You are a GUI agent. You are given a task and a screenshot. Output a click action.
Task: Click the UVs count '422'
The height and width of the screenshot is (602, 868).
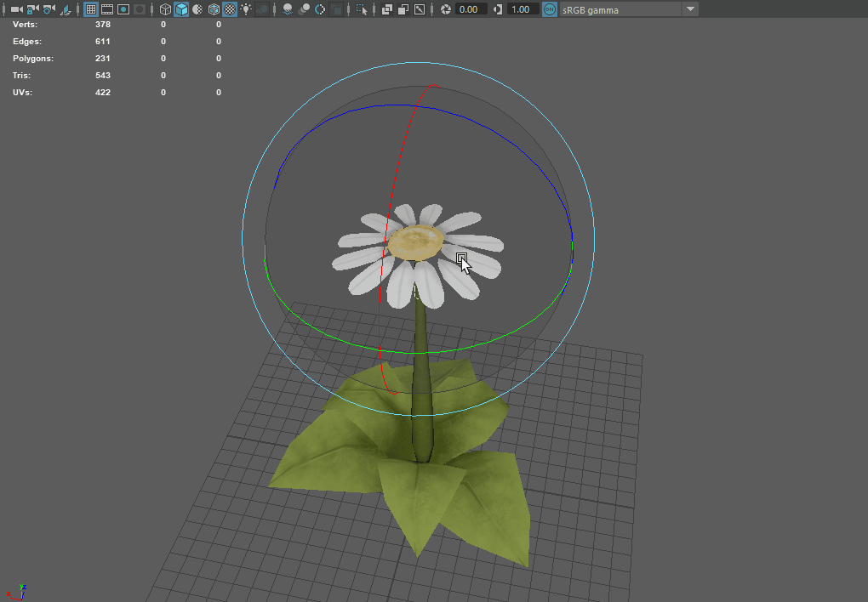(x=103, y=93)
